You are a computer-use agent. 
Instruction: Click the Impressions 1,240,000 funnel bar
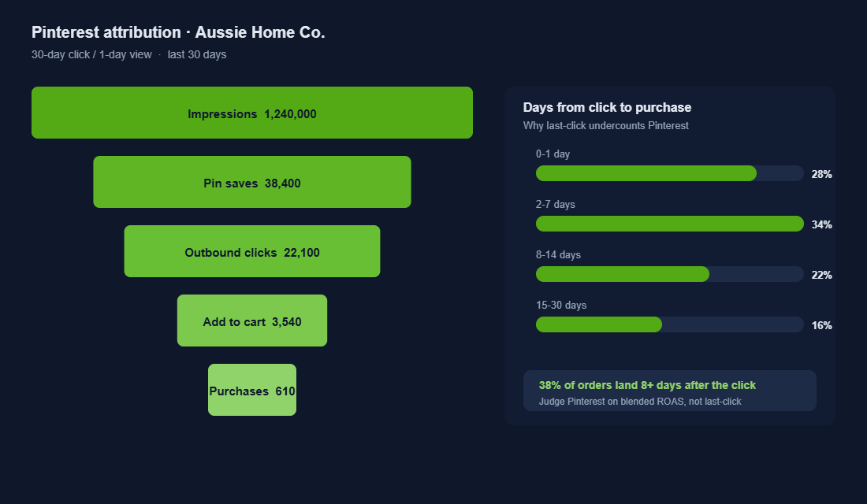coord(252,113)
